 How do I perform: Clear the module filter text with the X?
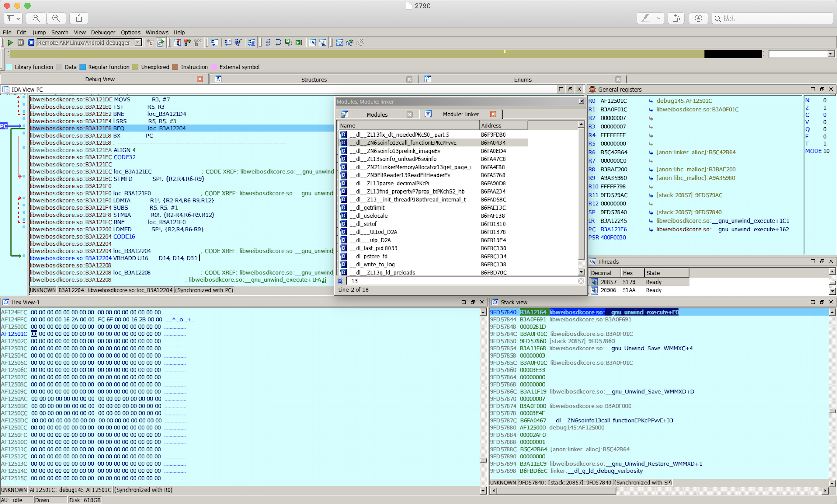(x=581, y=281)
